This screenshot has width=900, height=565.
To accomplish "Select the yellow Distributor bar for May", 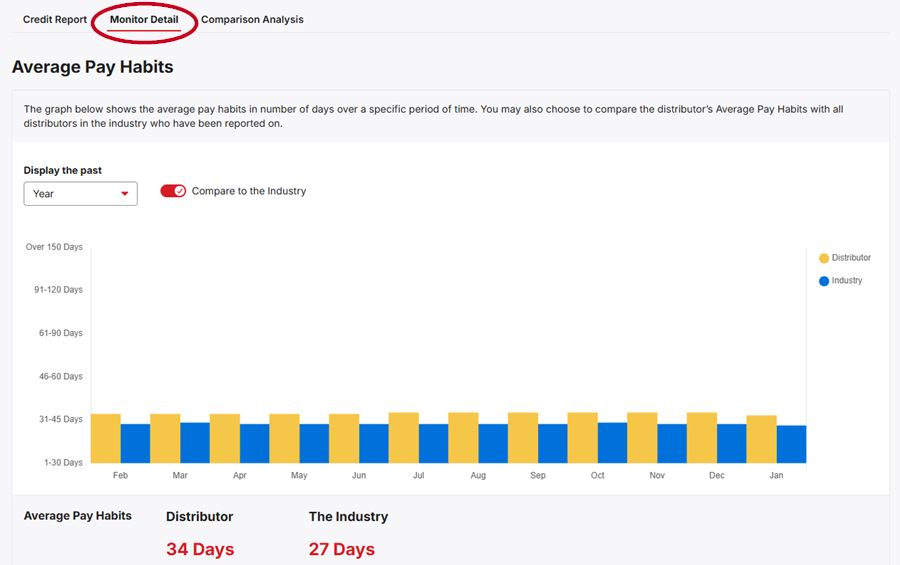I will tap(284, 438).
